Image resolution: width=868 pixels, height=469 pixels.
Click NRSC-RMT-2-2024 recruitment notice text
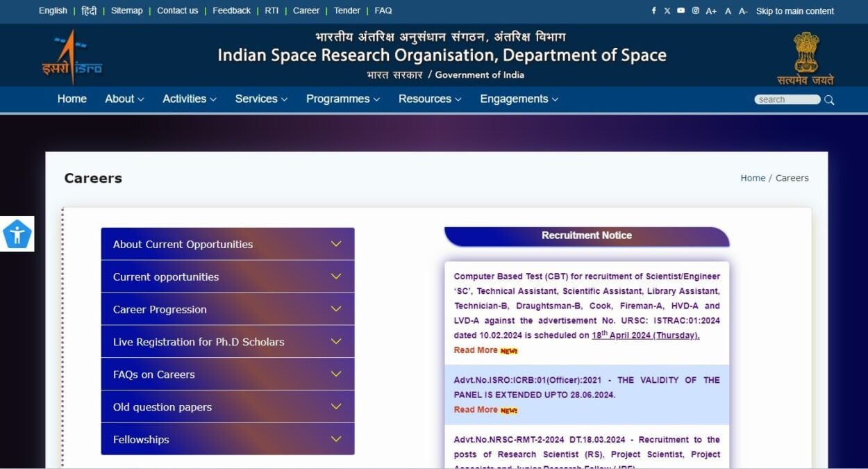pyautogui.click(x=587, y=454)
